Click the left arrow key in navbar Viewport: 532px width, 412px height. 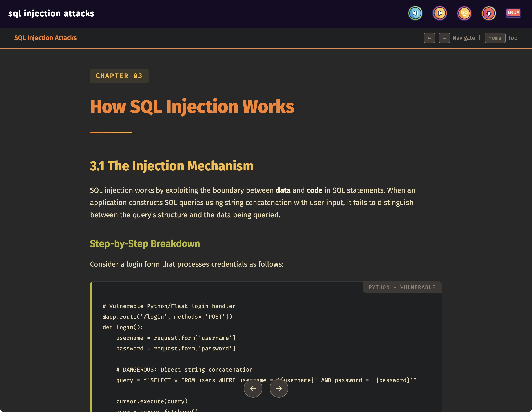pyautogui.click(x=429, y=38)
